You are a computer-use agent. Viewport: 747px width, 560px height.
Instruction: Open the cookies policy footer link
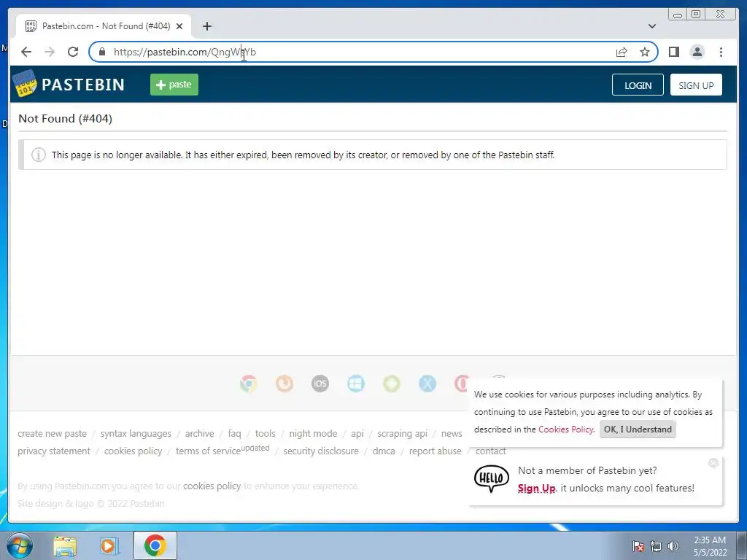point(133,451)
